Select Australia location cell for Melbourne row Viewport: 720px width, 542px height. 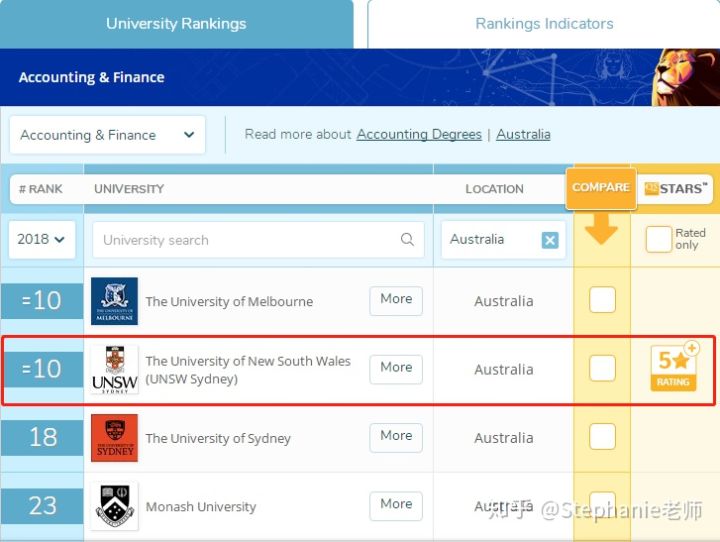[x=504, y=301]
